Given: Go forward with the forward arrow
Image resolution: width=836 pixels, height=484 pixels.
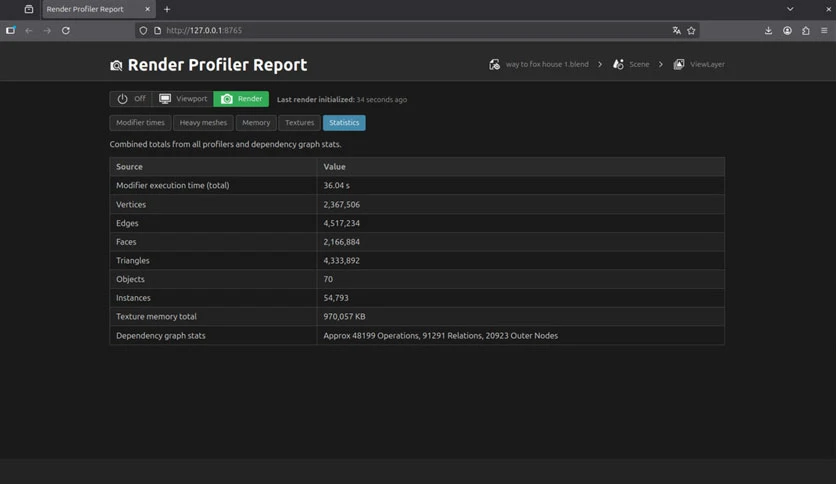Looking at the screenshot, I should click(x=47, y=30).
